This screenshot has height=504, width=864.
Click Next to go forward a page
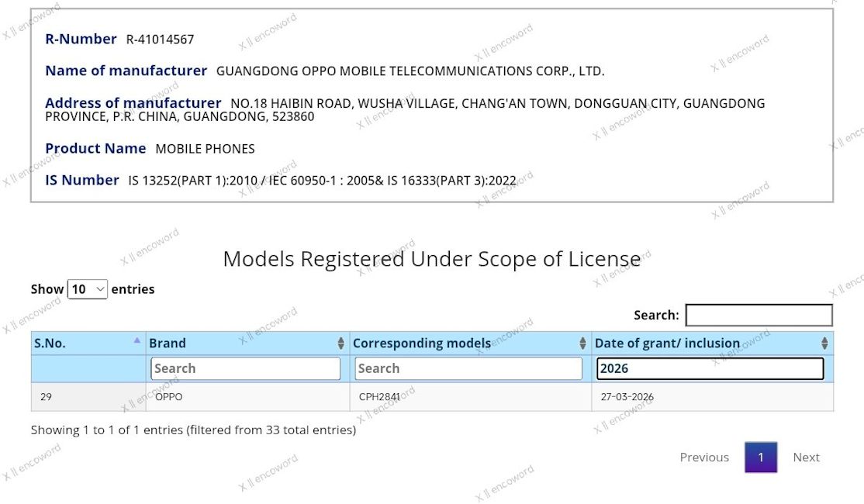click(806, 457)
